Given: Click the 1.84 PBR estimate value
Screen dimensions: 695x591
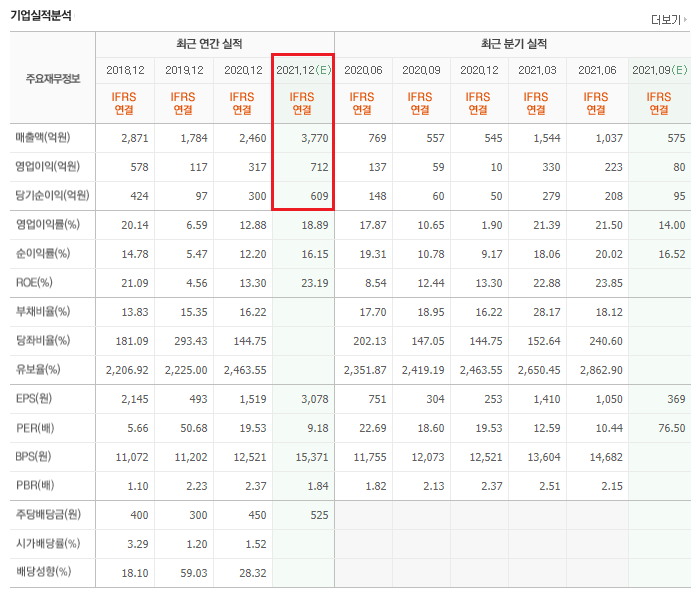Looking at the screenshot, I should (x=318, y=486).
